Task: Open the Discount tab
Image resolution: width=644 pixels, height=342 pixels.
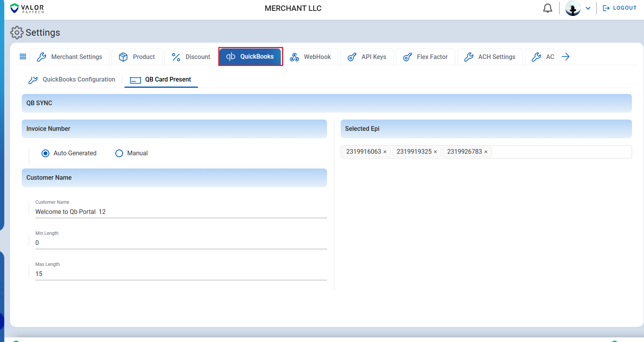Action: point(191,57)
